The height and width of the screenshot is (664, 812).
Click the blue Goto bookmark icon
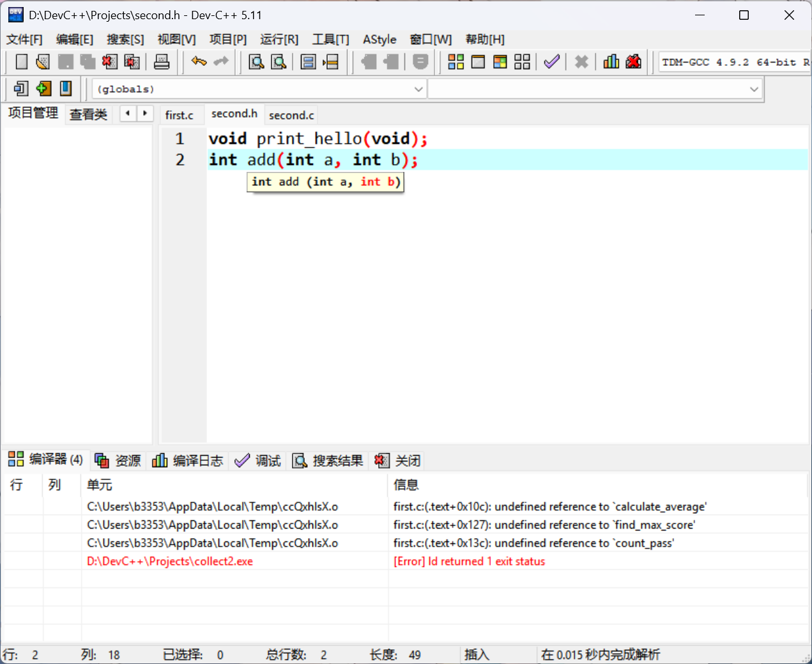point(66,88)
